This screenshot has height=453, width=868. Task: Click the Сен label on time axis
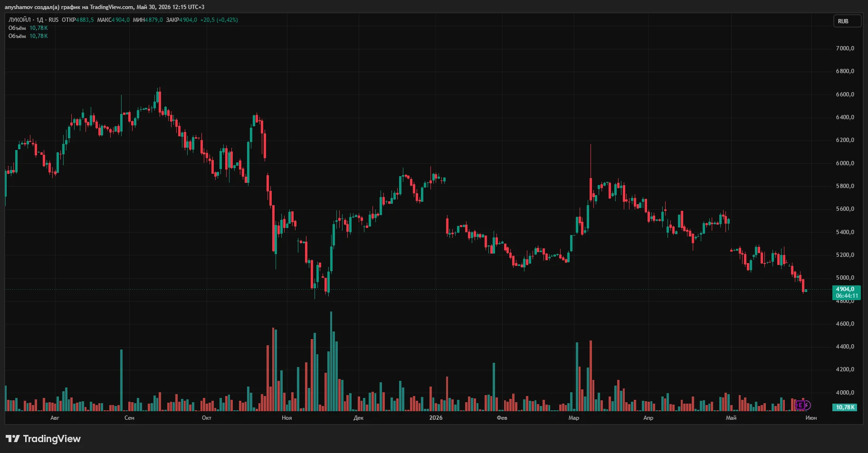click(129, 418)
